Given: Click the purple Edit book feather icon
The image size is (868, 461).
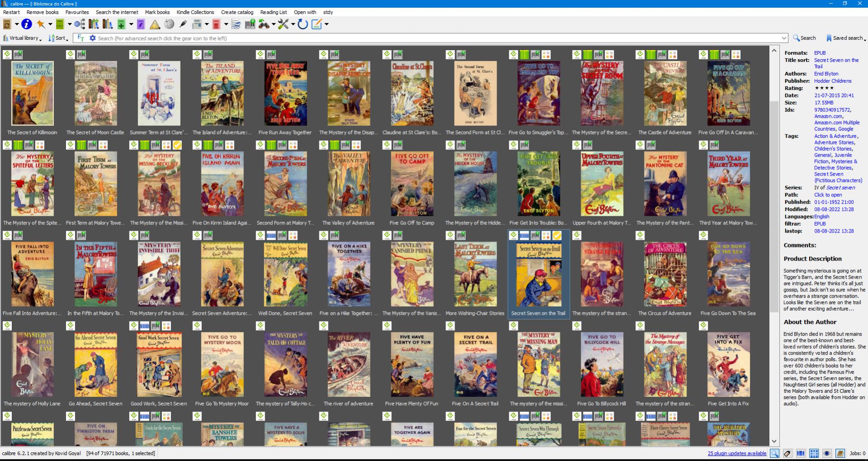Looking at the screenshot, I should tap(141, 24).
